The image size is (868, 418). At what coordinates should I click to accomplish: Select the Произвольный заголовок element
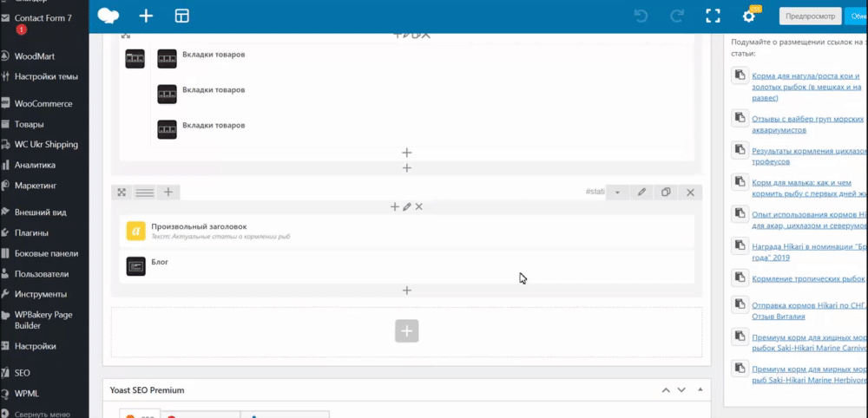407,232
